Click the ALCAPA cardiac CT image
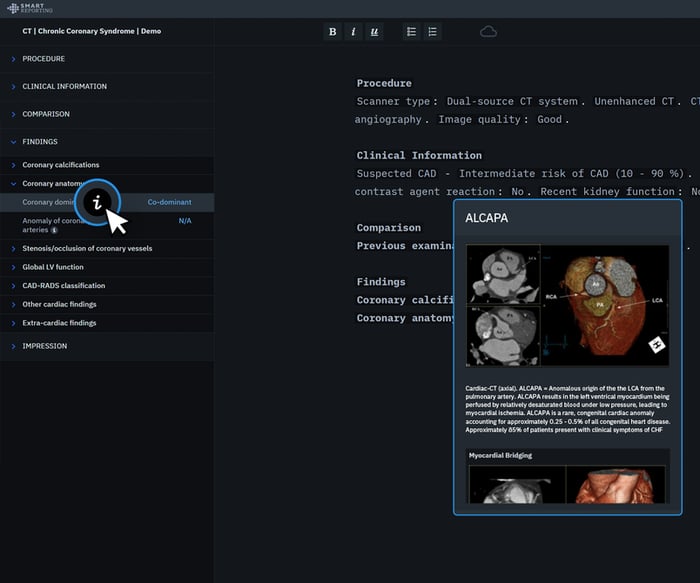 [x=567, y=306]
